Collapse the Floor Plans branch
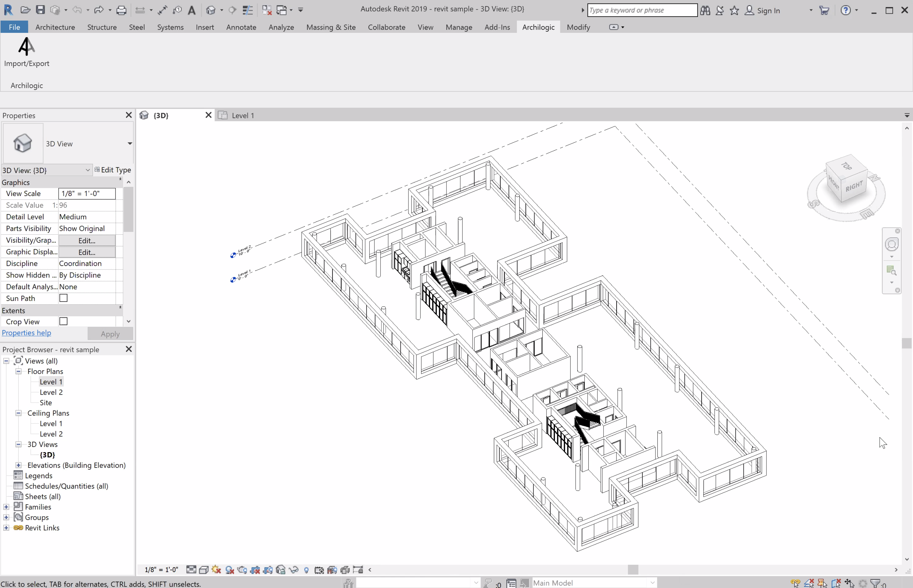913x588 pixels. pyautogui.click(x=18, y=371)
